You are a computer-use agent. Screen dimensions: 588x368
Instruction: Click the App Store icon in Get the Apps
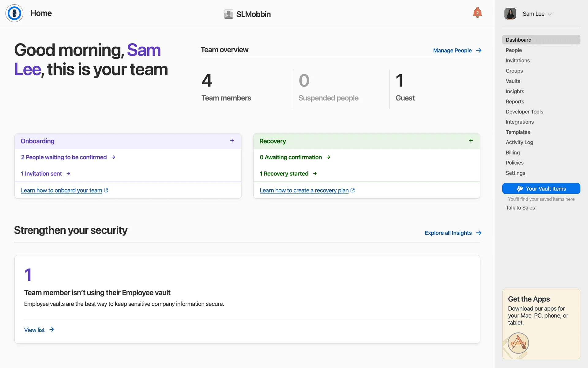click(x=518, y=343)
